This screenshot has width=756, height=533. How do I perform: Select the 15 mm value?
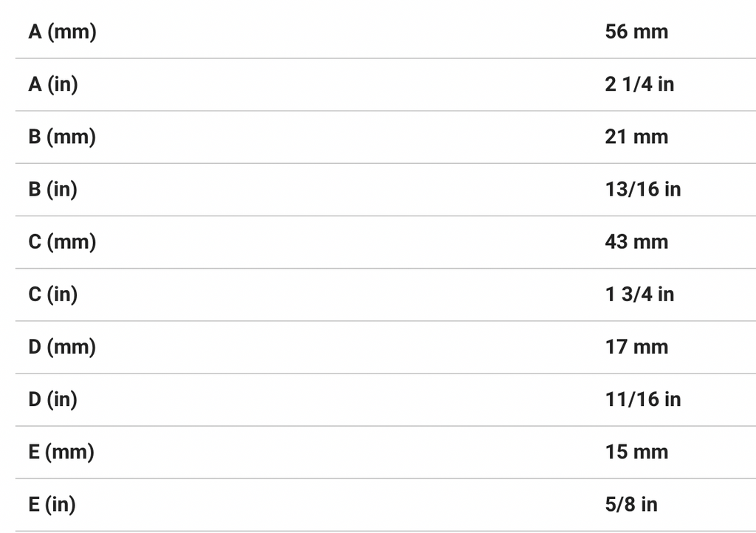click(636, 452)
